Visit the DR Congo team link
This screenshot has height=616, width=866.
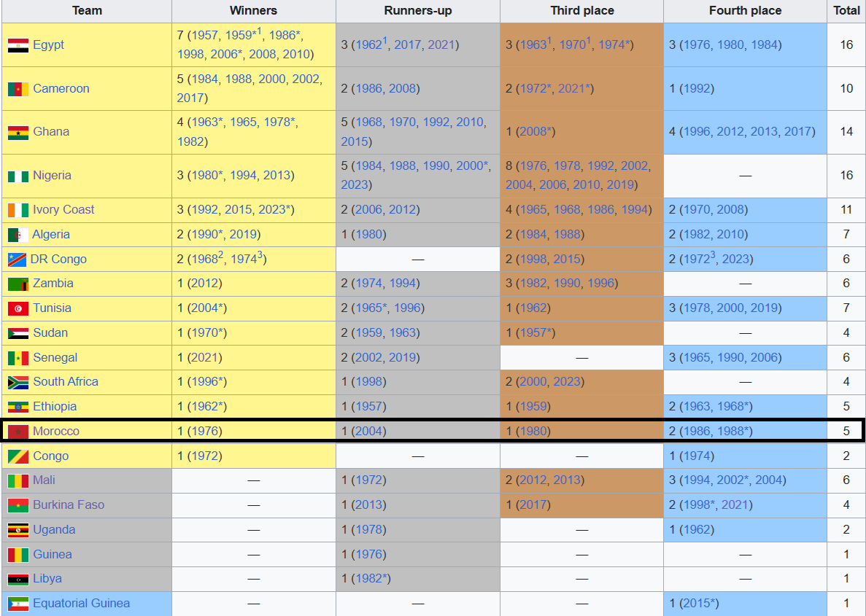pyautogui.click(x=58, y=259)
